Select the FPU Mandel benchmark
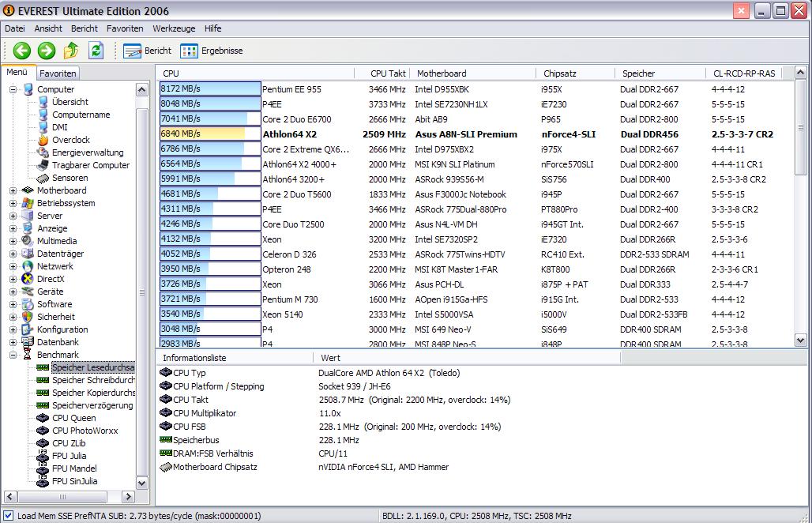812x523 pixels. tap(74, 468)
